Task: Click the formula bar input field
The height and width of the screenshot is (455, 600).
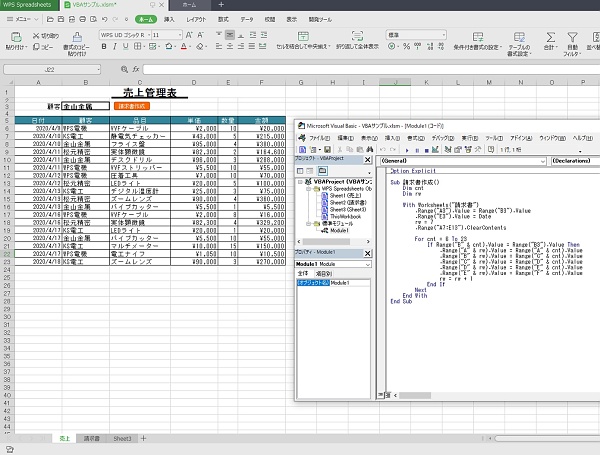Action: pos(371,69)
